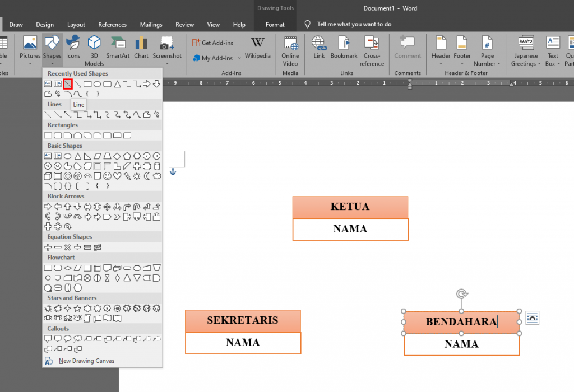This screenshot has height=392, width=574.
Task: Click the Tell me search field
Action: (354, 25)
